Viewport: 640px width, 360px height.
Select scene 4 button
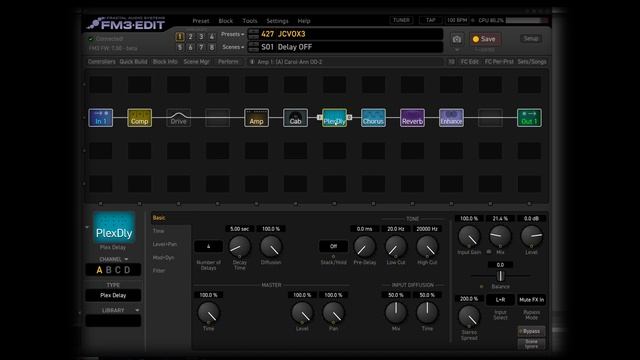click(211, 37)
